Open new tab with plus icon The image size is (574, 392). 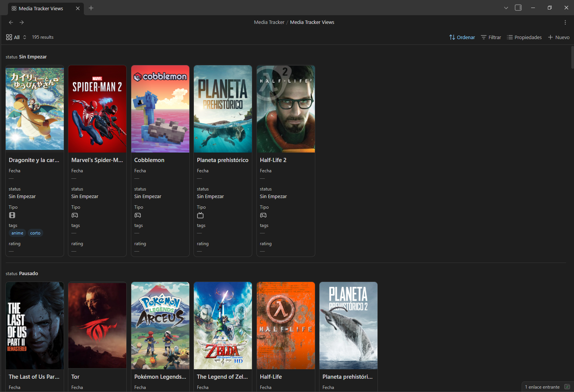91,8
